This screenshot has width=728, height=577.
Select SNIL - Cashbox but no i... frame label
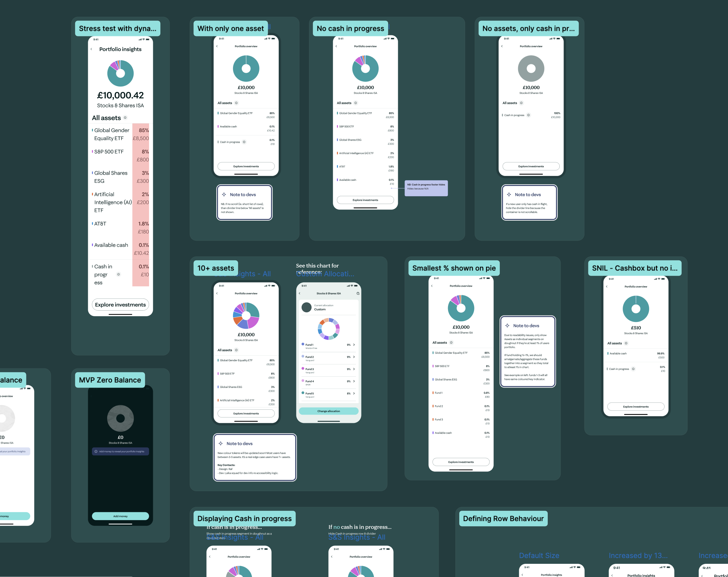pyautogui.click(x=635, y=268)
